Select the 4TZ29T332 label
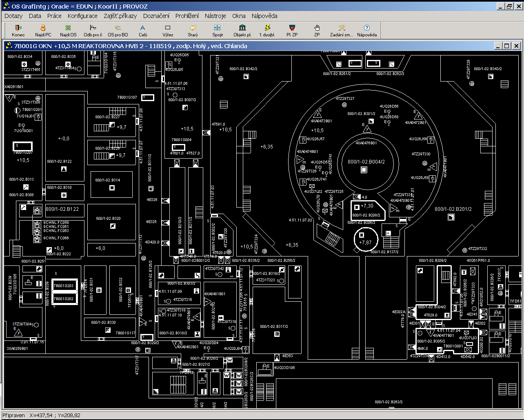 pos(477,249)
